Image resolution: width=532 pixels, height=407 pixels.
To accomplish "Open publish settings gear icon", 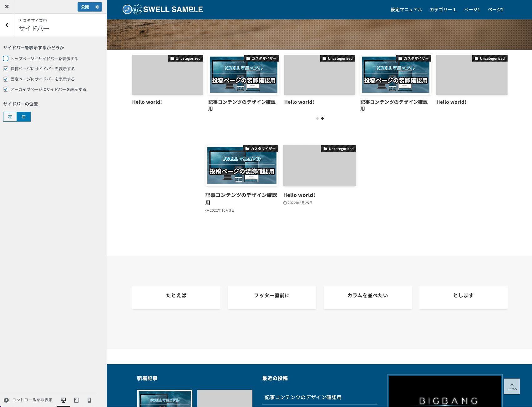I will point(97,7).
